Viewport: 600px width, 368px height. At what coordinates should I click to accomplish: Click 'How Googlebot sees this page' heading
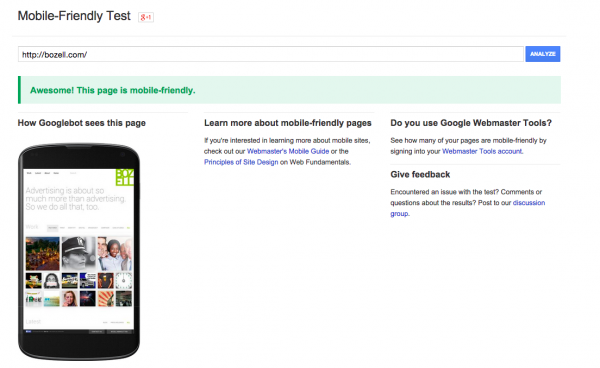[82, 123]
